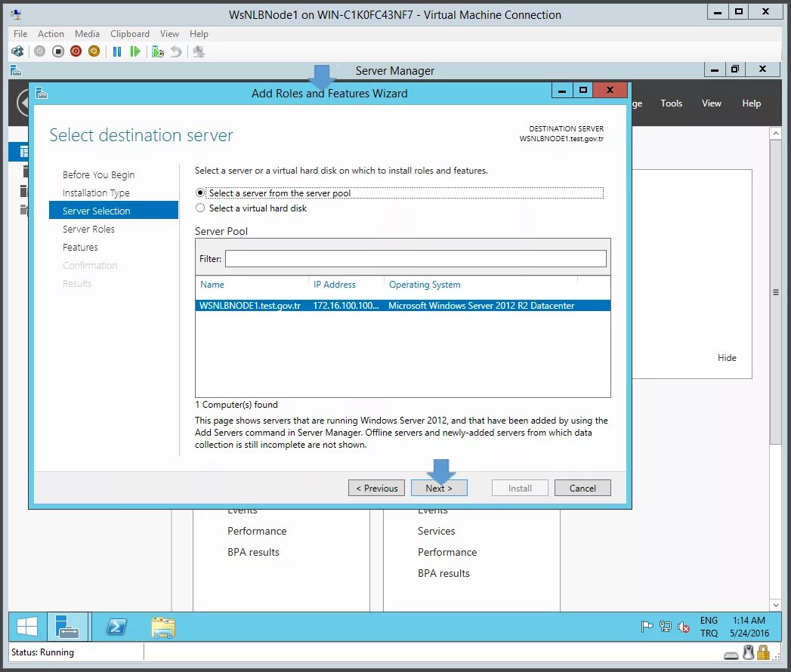Viewport: 791px width, 672px height.
Task: Click in the Filter text box
Action: pos(416,259)
